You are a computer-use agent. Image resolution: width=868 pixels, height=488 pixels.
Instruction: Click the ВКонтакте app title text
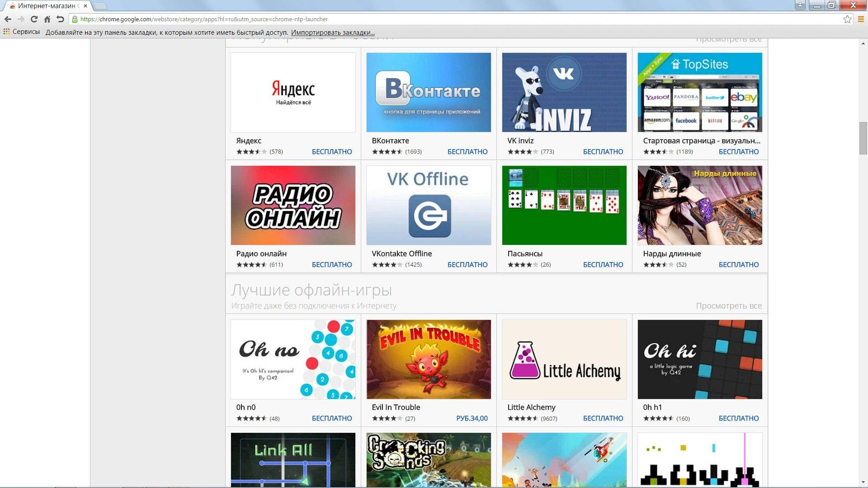390,141
